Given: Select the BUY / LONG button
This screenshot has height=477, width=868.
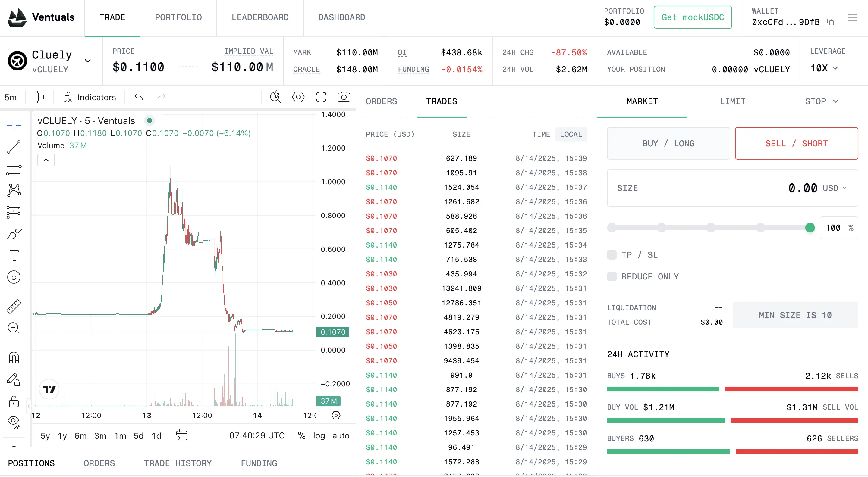Looking at the screenshot, I should tap(668, 144).
